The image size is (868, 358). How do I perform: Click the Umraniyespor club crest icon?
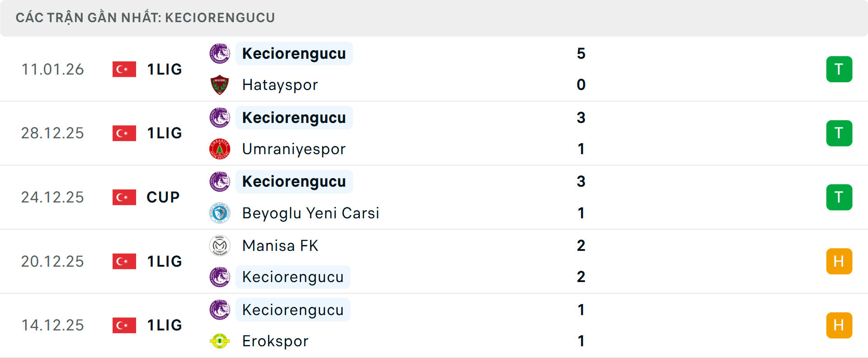coord(220,149)
